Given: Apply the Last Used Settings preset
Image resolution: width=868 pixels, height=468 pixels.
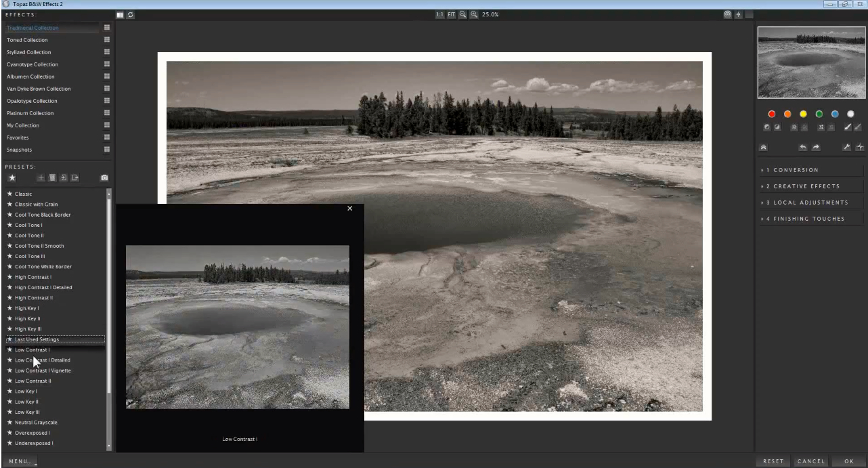Looking at the screenshot, I should 55,339.
